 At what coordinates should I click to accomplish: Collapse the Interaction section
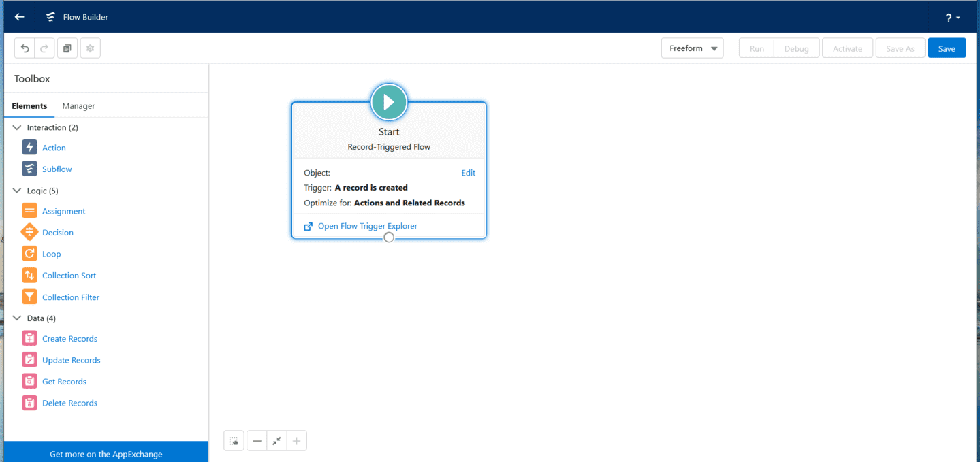16,127
